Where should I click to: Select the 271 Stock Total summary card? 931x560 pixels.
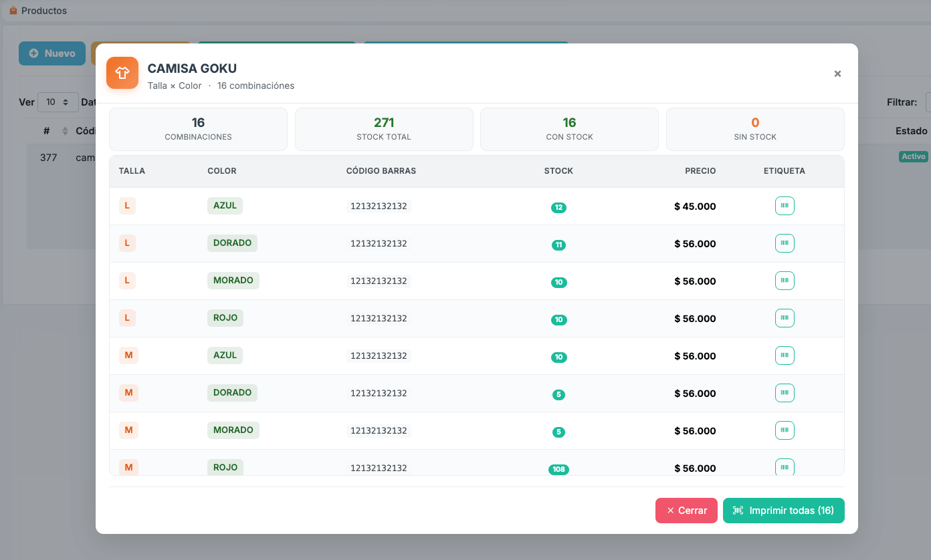[x=384, y=130]
